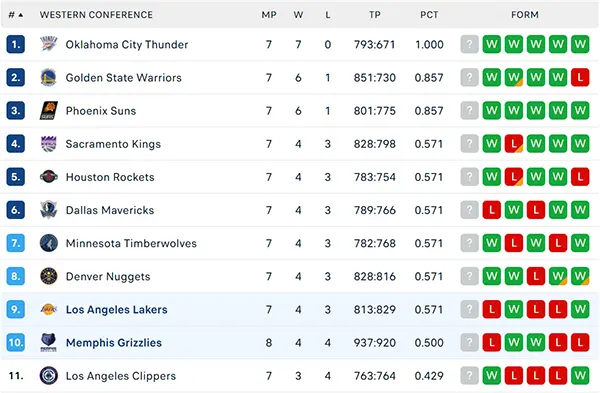The height and width of the screenshot is (393, 600).
Task: Sort table by the W column header
Action: tap(298, 15)
